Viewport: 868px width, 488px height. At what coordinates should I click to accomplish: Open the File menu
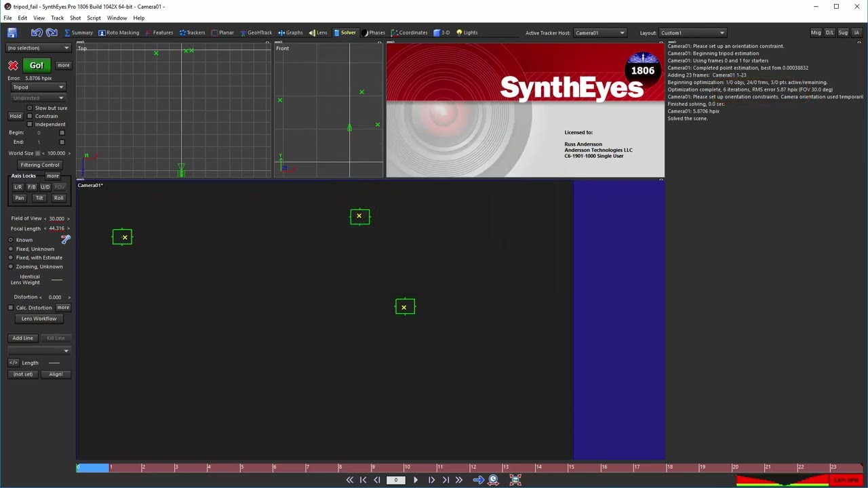point(7,18)
